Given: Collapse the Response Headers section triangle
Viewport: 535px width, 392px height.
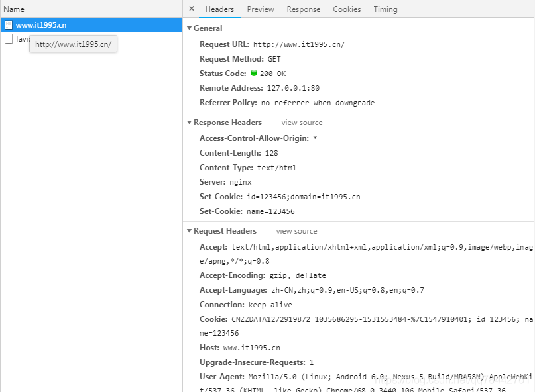Looking at the screenshot, I should point(190,122).
